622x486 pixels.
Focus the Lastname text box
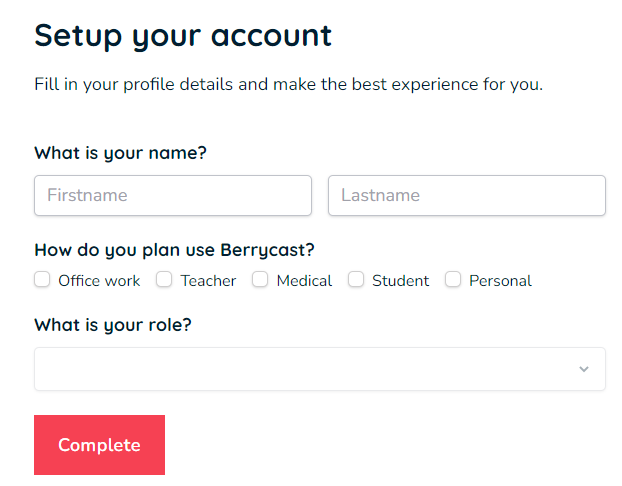click(x=466, y=195)
